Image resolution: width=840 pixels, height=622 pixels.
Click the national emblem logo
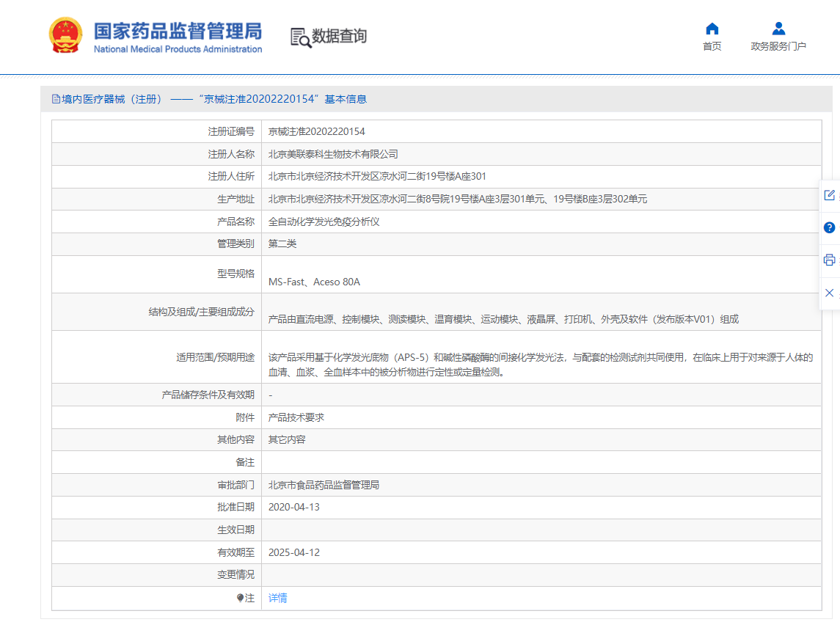(x=65, y=35)
